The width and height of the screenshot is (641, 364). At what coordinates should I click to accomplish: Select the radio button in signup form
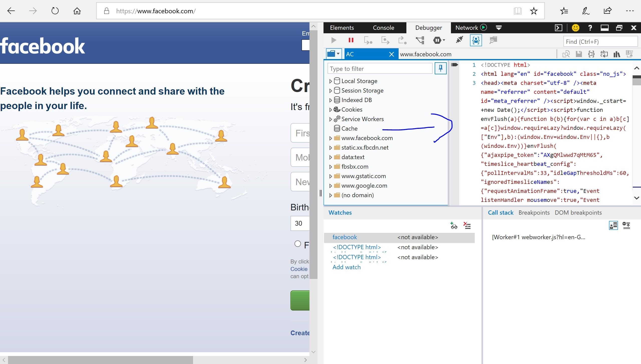click(x=297, y=244)
